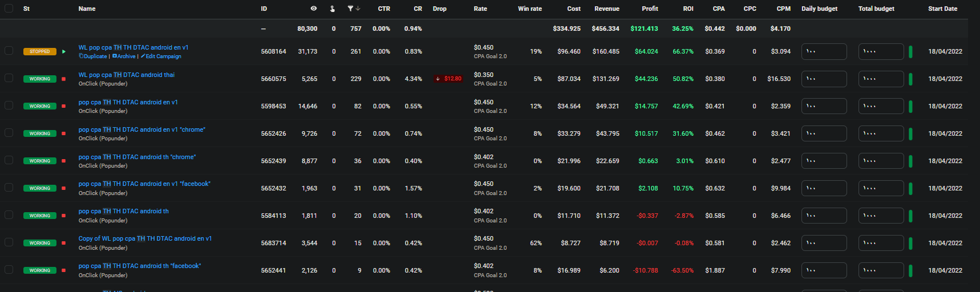
Task: Toggle the select-all checkbox in the header
Action: [x=9, y=9]
